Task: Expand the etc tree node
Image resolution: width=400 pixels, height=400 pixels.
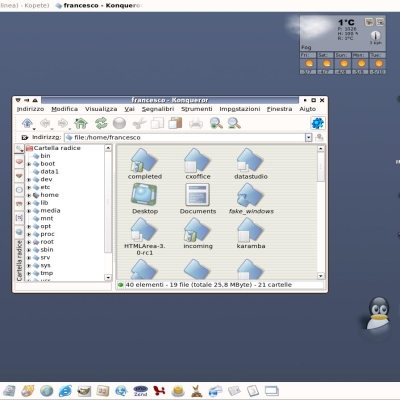Action: pyautogui.click(x=29, y=187)
